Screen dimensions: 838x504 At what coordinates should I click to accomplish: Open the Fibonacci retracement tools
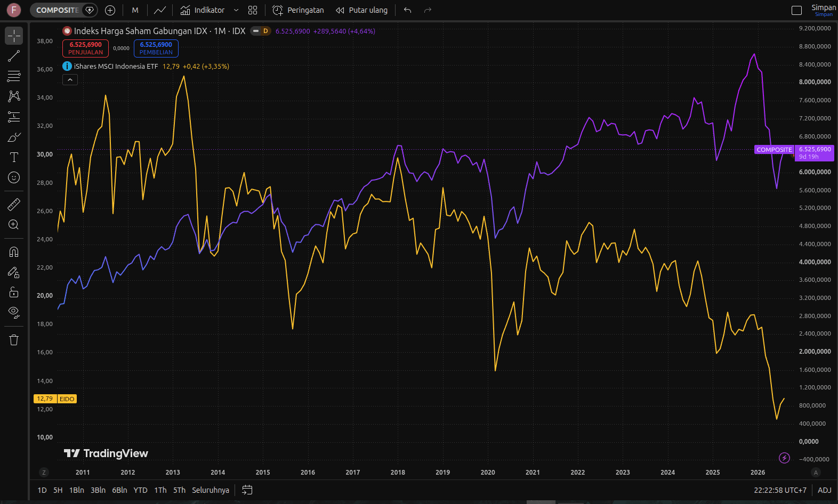14,76
